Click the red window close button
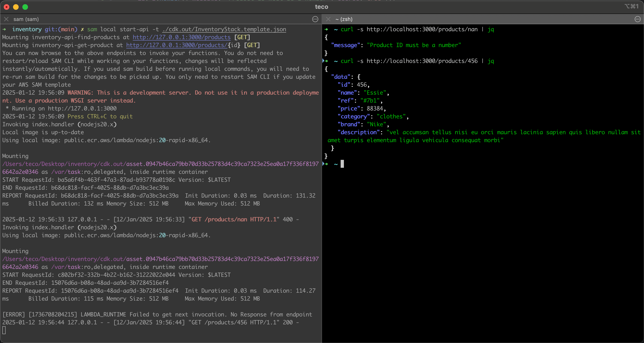The width and height of the screenshot is (644, 343). coord(7,7)
